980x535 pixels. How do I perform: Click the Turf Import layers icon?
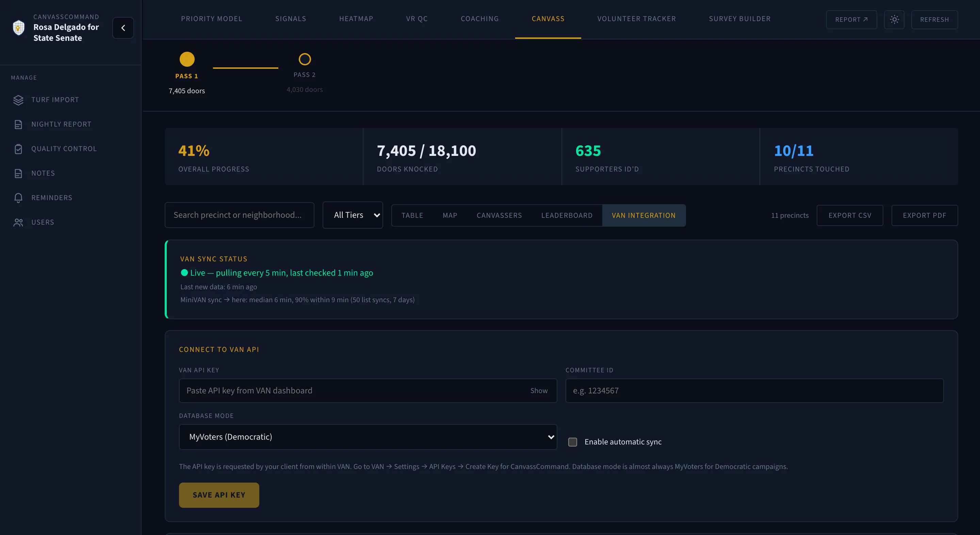pos(18,100)
